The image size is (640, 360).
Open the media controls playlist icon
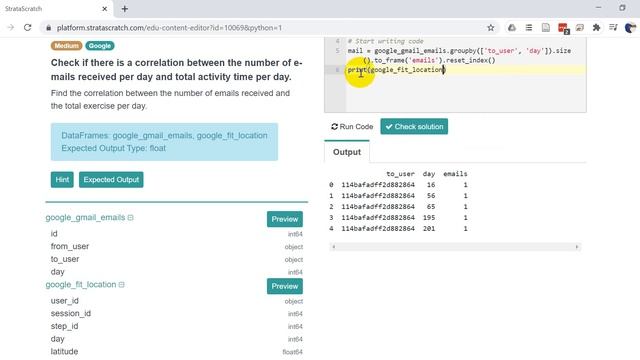pyautogui.click(x=613, y=28)
